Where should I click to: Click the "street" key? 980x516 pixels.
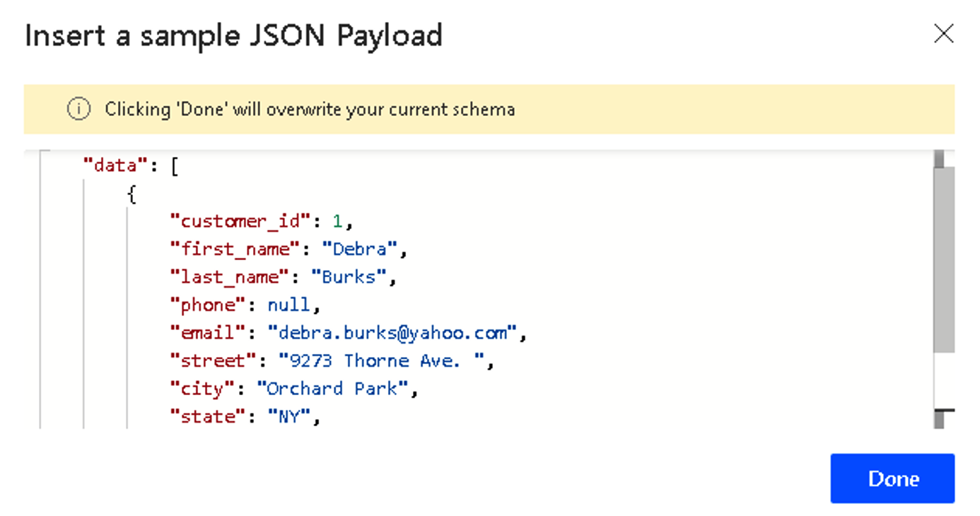[213, 360]
